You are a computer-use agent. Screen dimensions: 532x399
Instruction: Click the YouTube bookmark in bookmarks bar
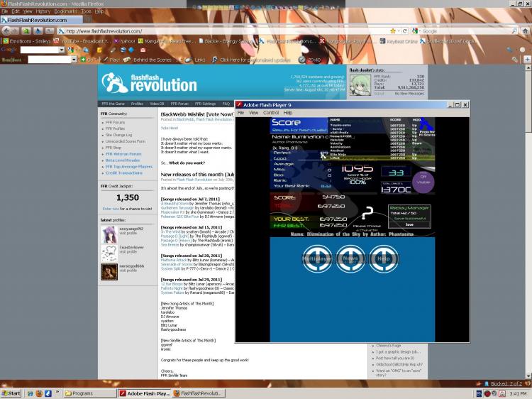82,41
